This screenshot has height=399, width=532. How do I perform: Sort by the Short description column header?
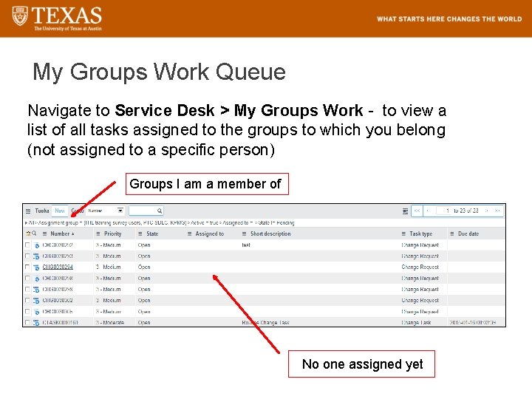tap(270, 233)
